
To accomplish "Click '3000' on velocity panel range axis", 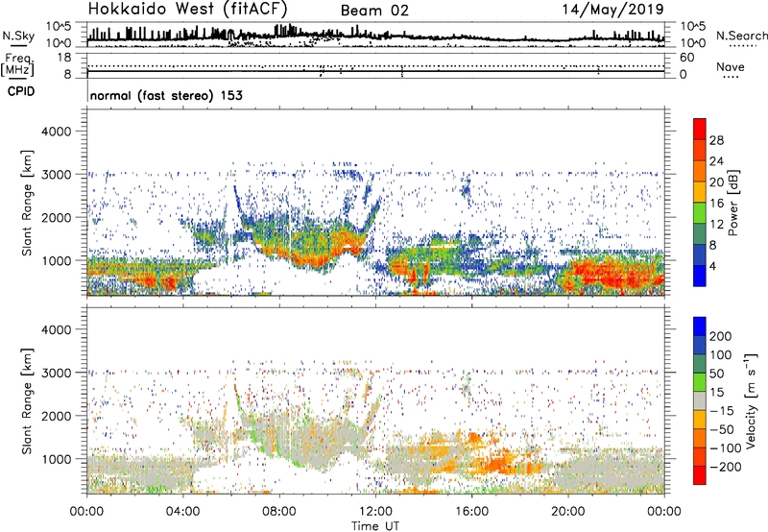I will [56, 373].
